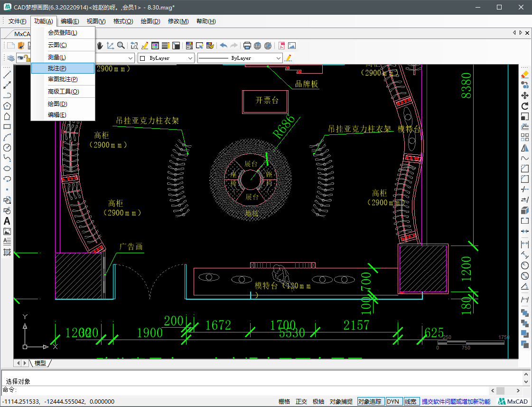Choose 审图批注(P) menu entry
Image resolution: width=532 pixels, height=407 pixels.
click(x=63, y=79)
